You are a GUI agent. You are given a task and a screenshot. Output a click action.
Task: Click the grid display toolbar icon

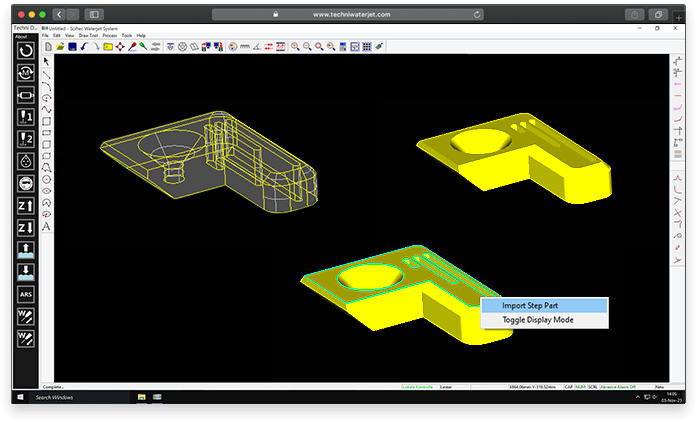[x=367, y=47]
